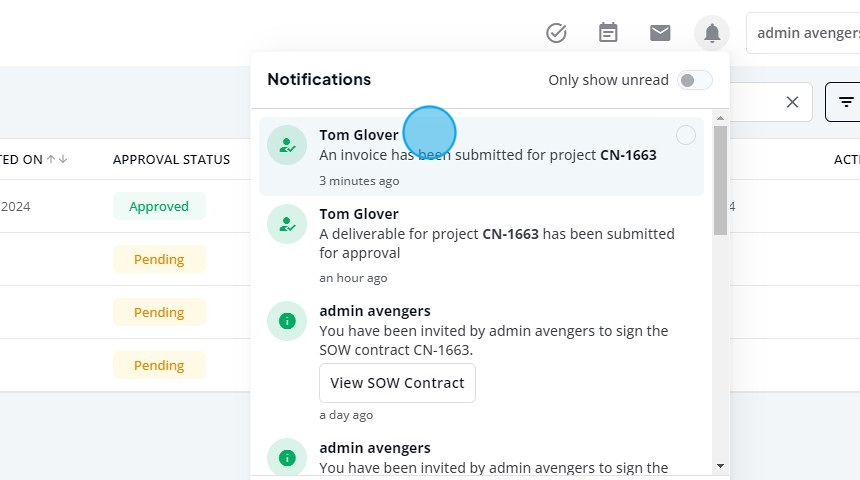Click Tom Glover deliverable notification avatar icon

[x=287, y=224]
